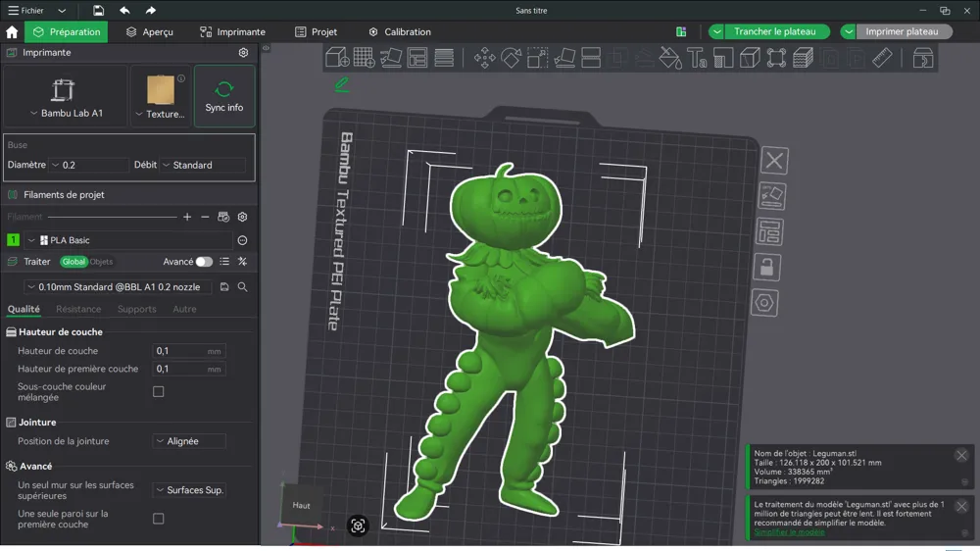Select the Scale tool icon

click(537, 58)
